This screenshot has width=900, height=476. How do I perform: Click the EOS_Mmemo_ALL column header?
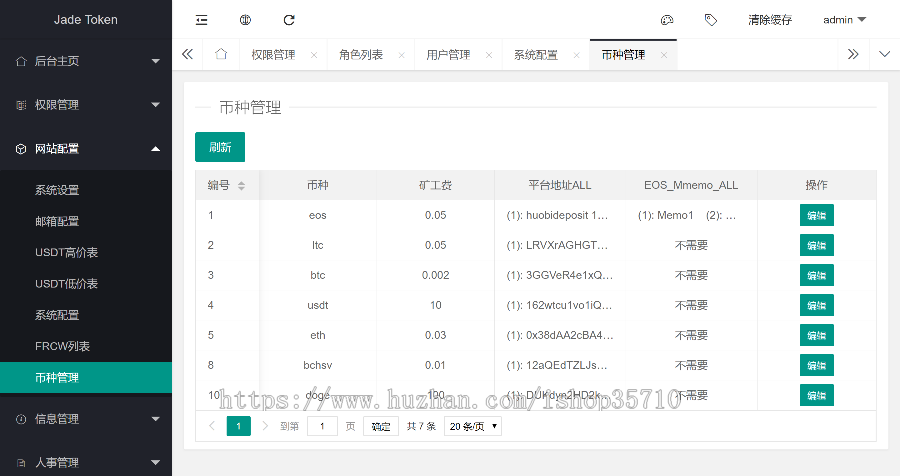691,185
